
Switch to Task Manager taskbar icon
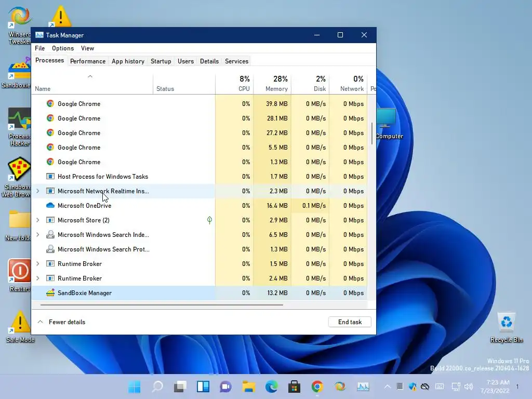(x=363, y=387)
